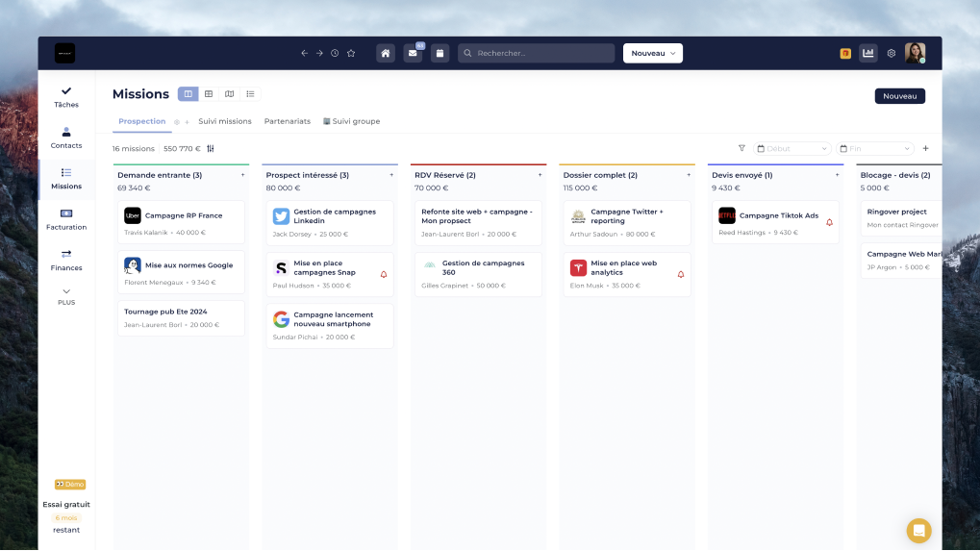The height and width of the screenshot is (551, 980).
Task: Add card to Dossier complet column
Action: (x=689, y=175)
